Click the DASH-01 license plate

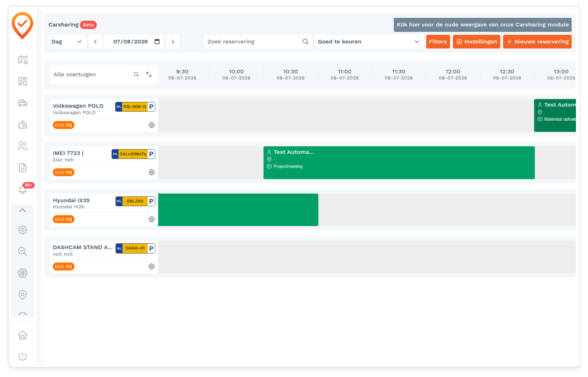[x=135, y=248]
